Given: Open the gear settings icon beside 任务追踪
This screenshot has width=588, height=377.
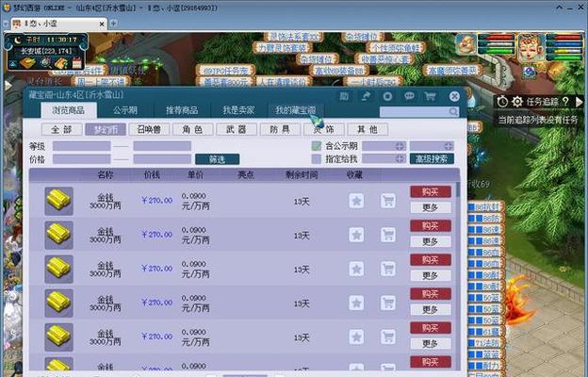Looking at the screenshot, I should [x=517, y=101].
